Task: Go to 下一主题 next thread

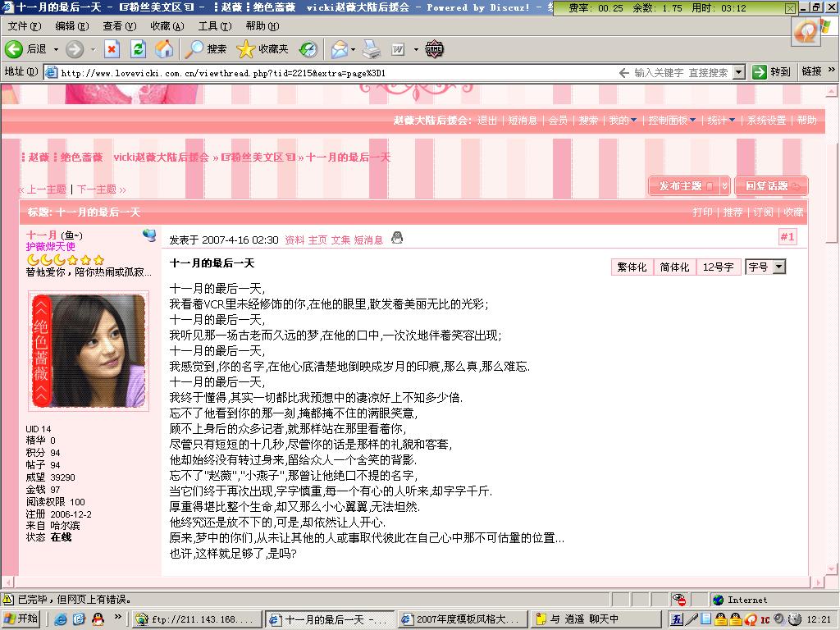Action: point(97,189)
